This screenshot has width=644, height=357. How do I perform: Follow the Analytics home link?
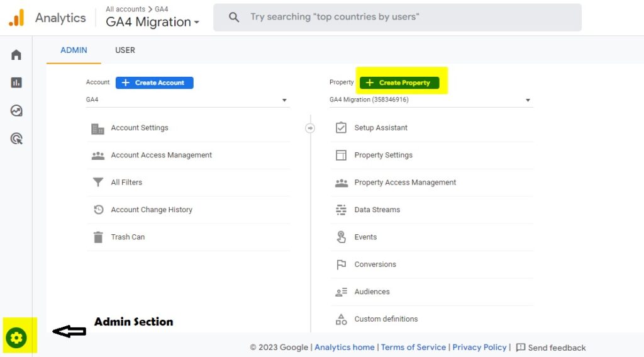pos(344,347)
